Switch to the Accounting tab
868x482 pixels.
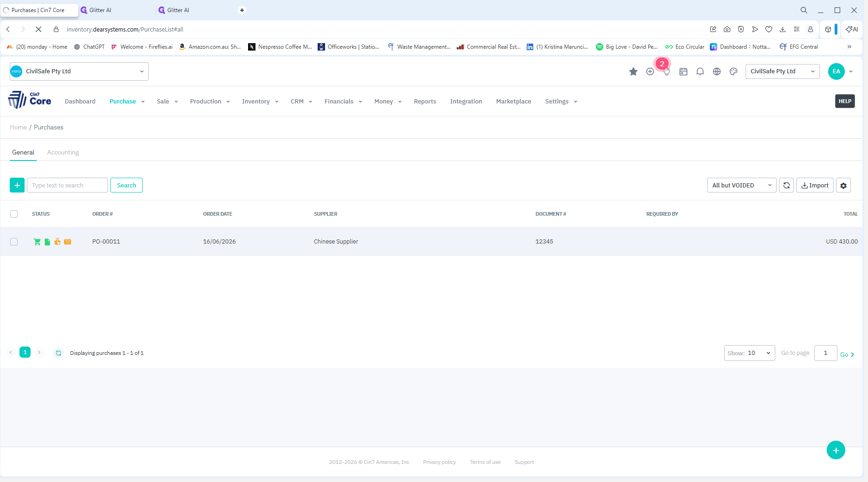click(63, 152)
